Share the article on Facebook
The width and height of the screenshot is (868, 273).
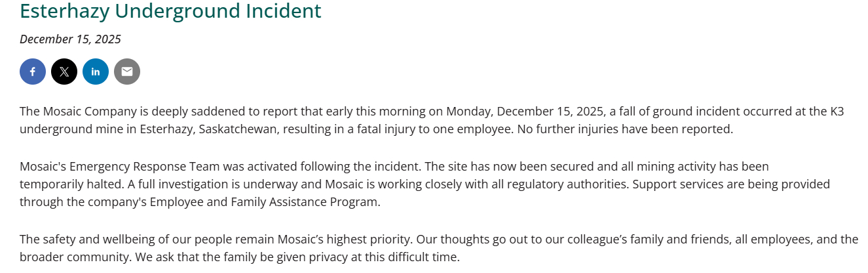coord(33,72)
